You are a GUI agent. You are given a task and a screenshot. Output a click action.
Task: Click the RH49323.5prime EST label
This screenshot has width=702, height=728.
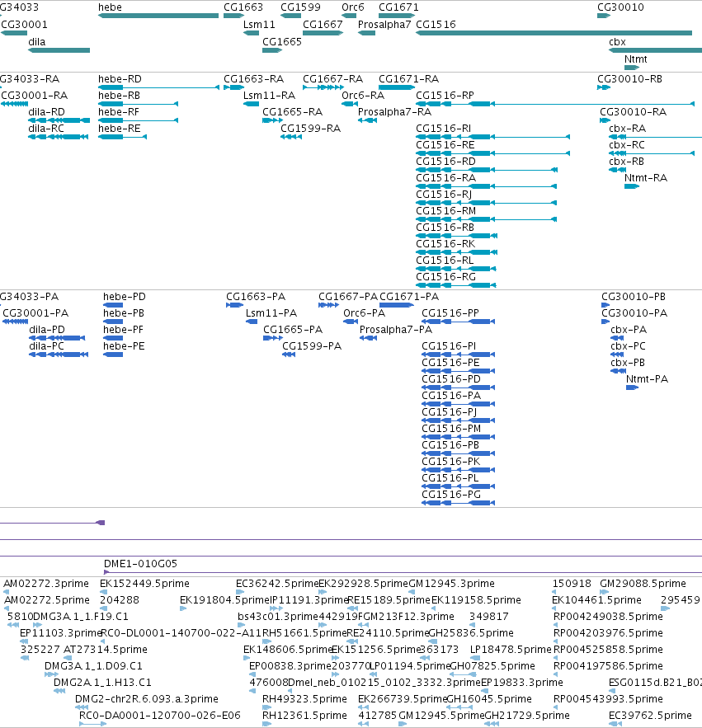(x=304, y=699)
